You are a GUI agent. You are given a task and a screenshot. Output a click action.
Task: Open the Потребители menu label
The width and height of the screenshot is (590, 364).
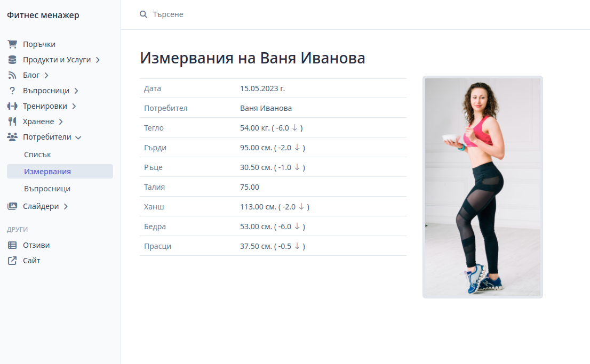[47, 137]
